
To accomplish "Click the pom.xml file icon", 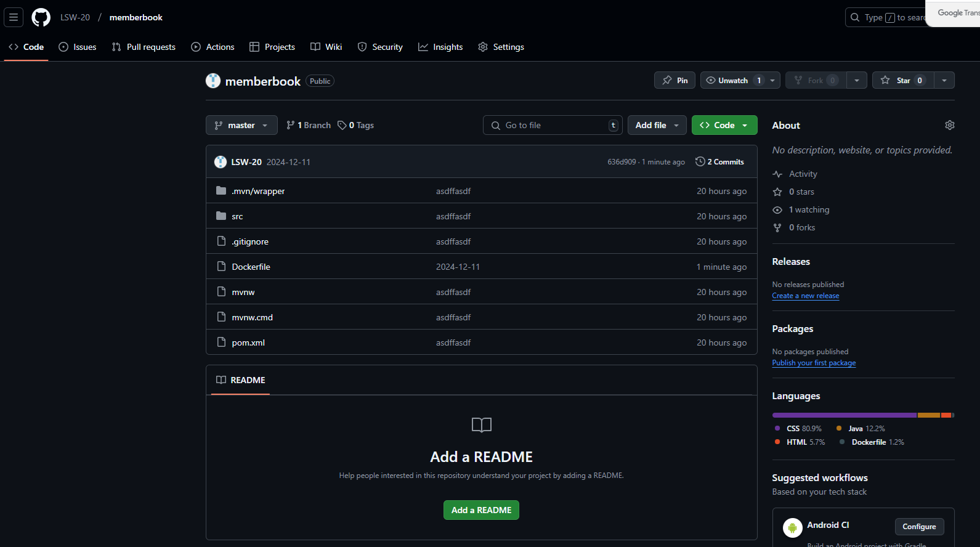I will pyautogui.click(x=221, y=342).
